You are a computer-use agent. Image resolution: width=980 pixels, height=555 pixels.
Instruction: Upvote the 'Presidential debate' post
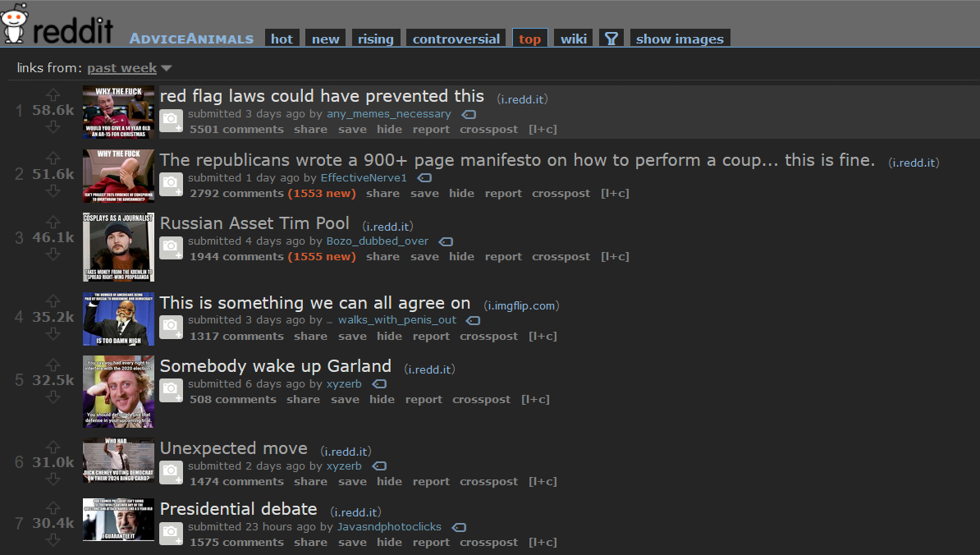point(53,507)
